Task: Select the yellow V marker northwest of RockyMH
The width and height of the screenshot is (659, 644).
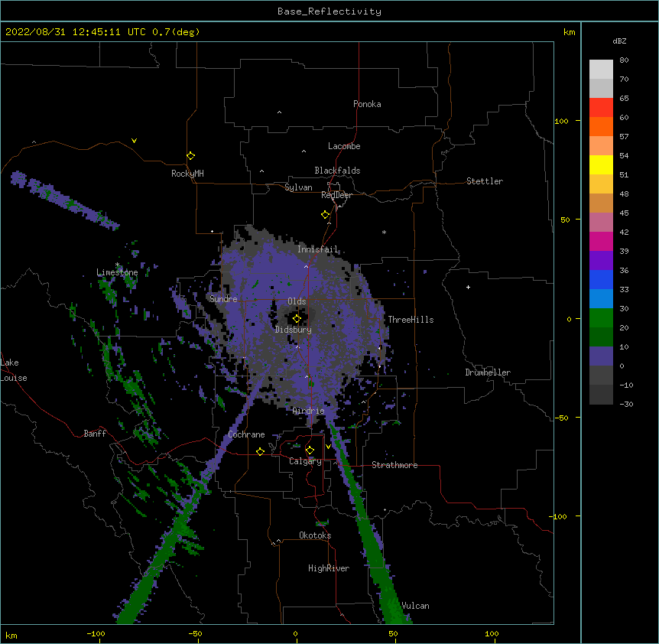Action: [134, 141]
